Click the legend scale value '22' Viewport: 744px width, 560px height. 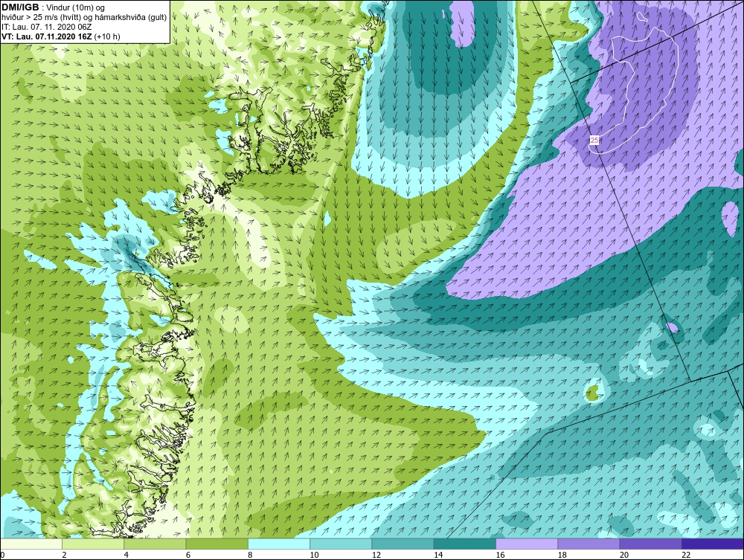click(686, 556)
